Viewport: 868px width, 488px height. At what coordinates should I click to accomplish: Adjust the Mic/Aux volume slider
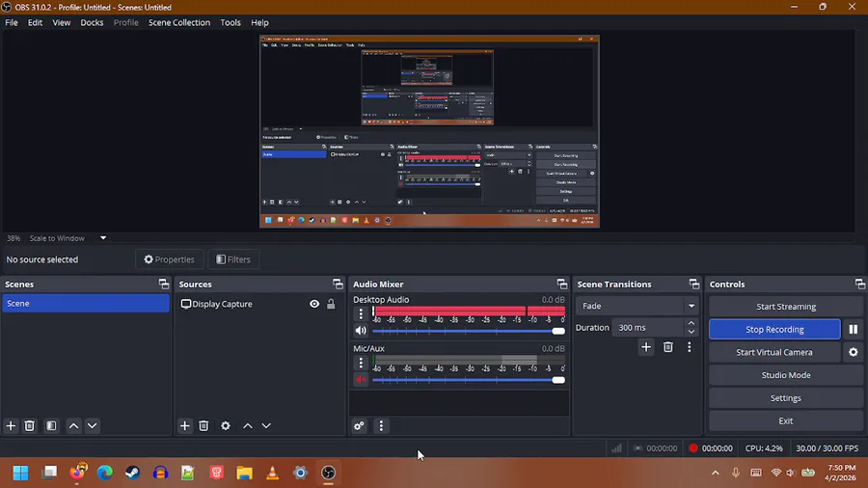click(x=469, y=380)
